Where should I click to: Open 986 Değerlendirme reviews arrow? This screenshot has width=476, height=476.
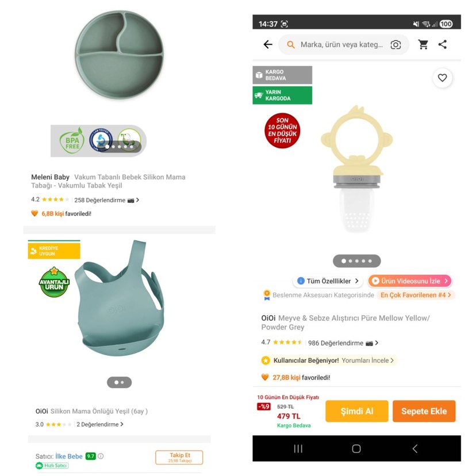tap(377, 343)
